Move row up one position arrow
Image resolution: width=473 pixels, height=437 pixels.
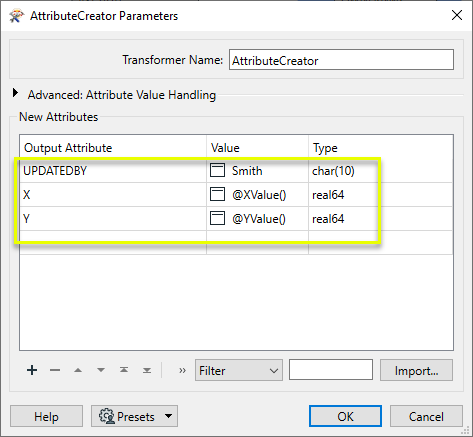[78, 370]
